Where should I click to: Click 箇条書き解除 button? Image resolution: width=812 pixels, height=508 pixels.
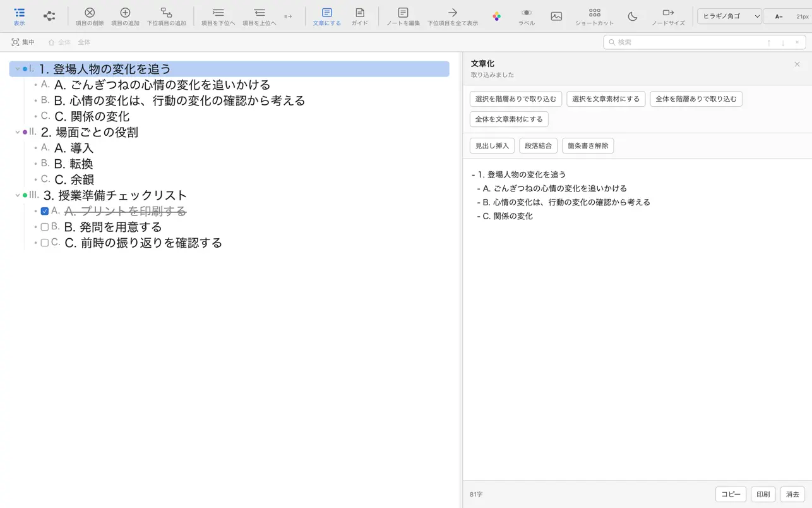pyautogui.click(x=588, y=146)
